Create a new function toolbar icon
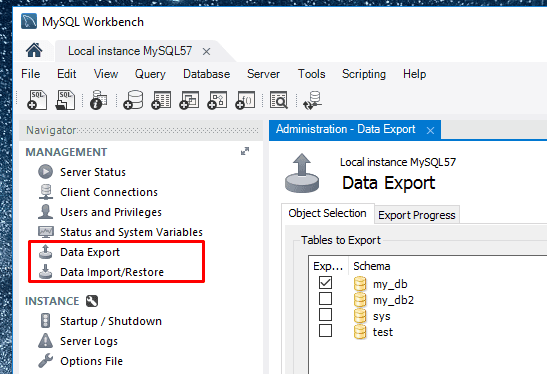 coord(245,100)
